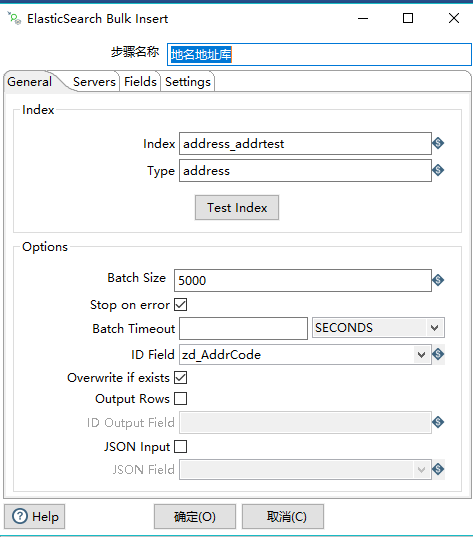Enable the JSON Input checkbox
473x537 pixels.
tap(181, 447)
